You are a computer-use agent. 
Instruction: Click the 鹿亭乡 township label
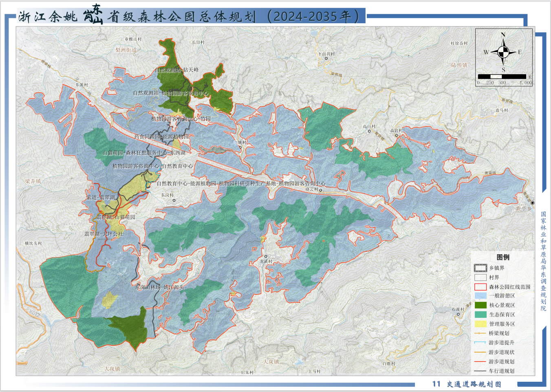(x=524, y=209)
